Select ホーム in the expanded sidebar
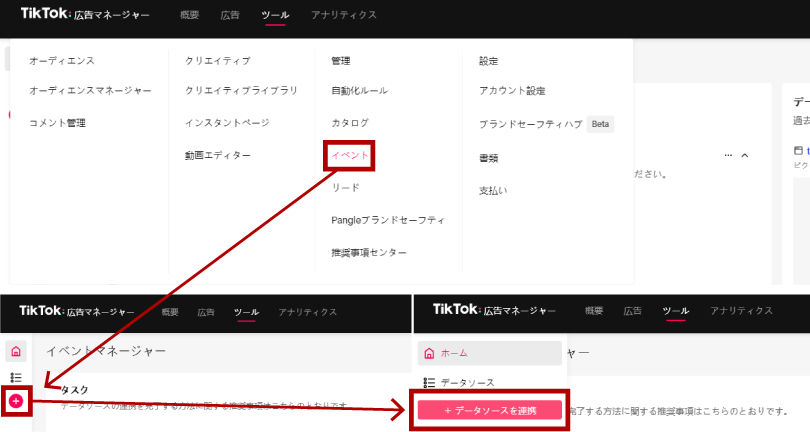 pos(489,353)
